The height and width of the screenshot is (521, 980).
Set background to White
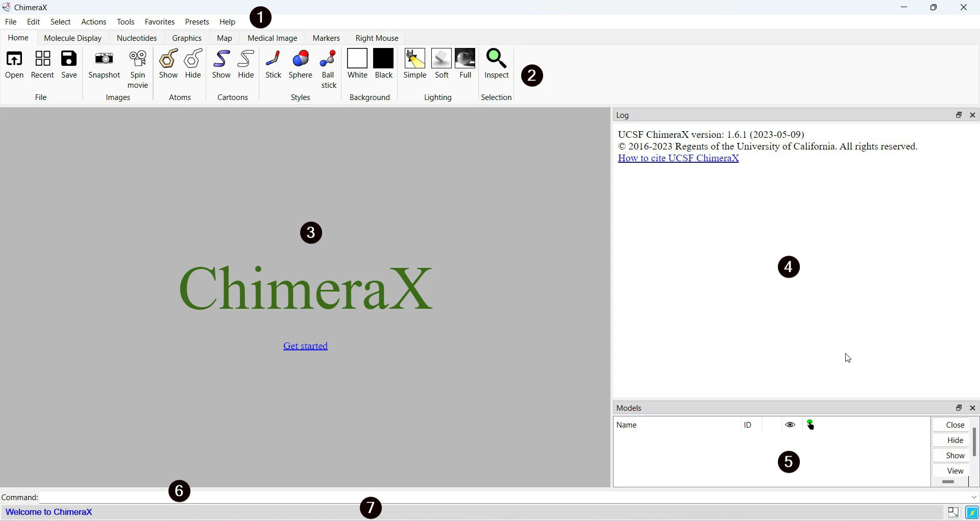[357, 64]
